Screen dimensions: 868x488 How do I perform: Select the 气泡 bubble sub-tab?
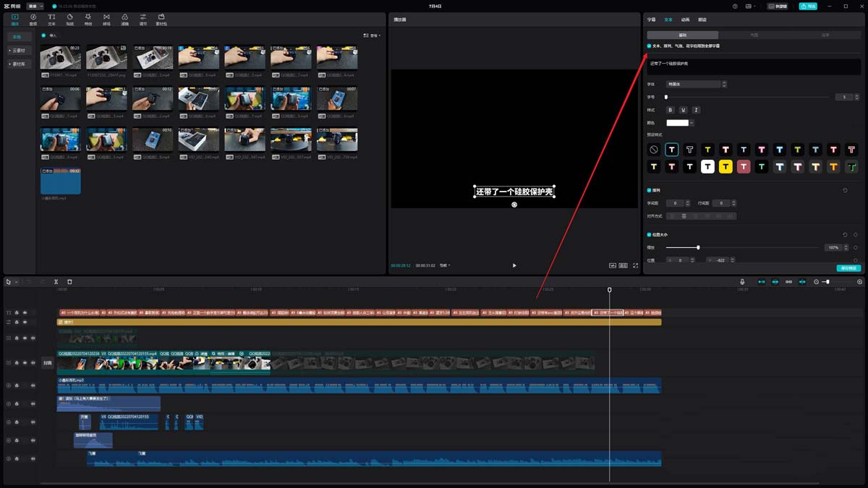pyautogui.click(x=754, y=35)
